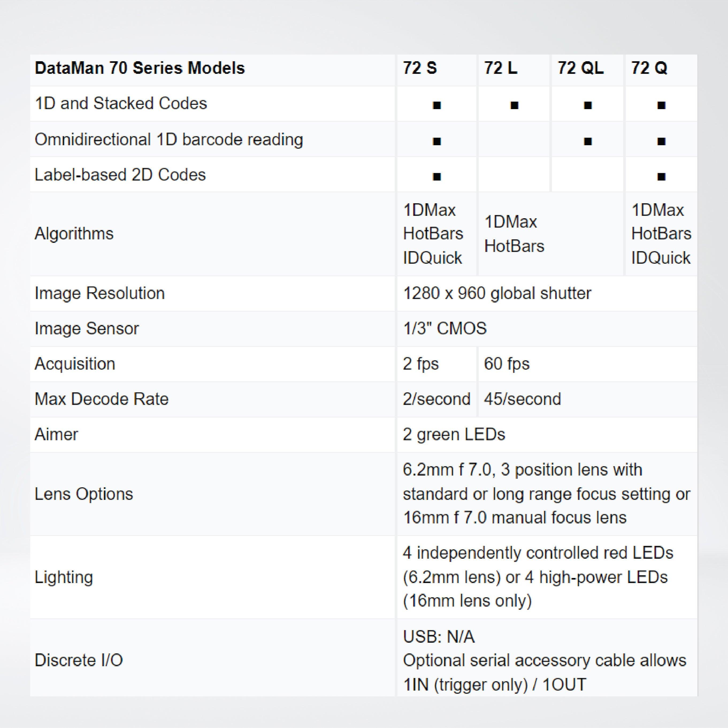Click the 72 QL square in Omnidirectional 1D barcode row
Viewport: 728px width, 728px height.
[587, 141]
